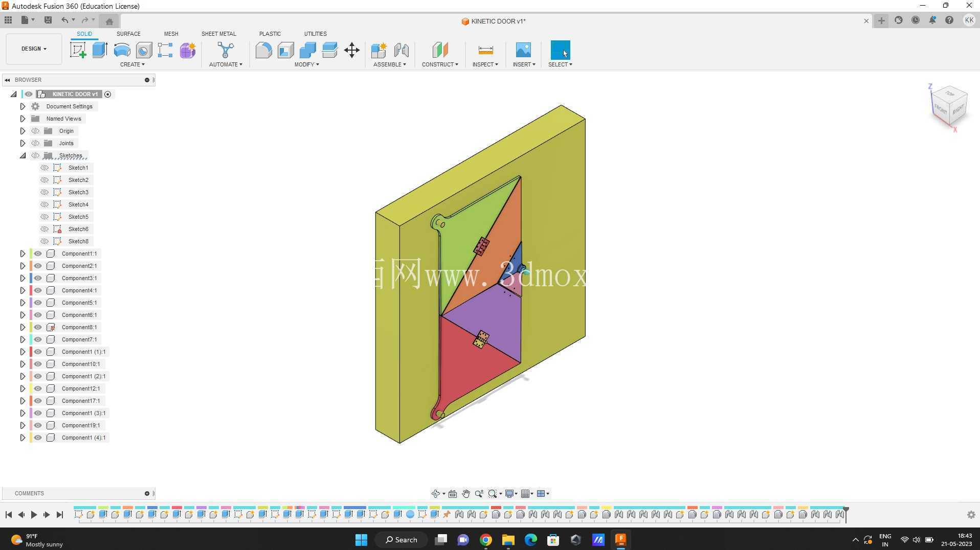Click the Insert image icon

point(523,50)
